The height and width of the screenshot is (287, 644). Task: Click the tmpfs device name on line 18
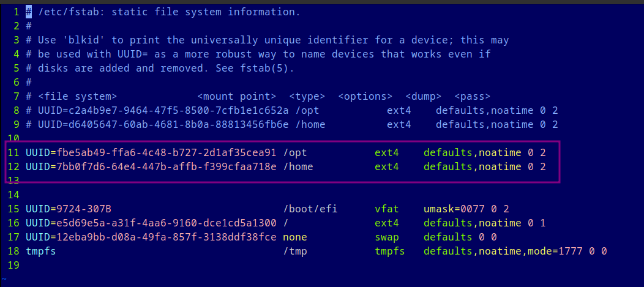point(40,251)
